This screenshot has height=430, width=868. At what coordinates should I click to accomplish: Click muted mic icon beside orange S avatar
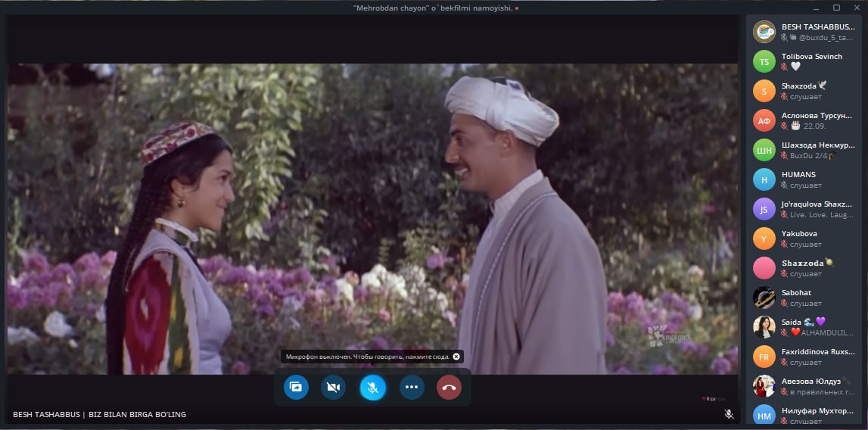pyautogui.click(x=784, y=96)
